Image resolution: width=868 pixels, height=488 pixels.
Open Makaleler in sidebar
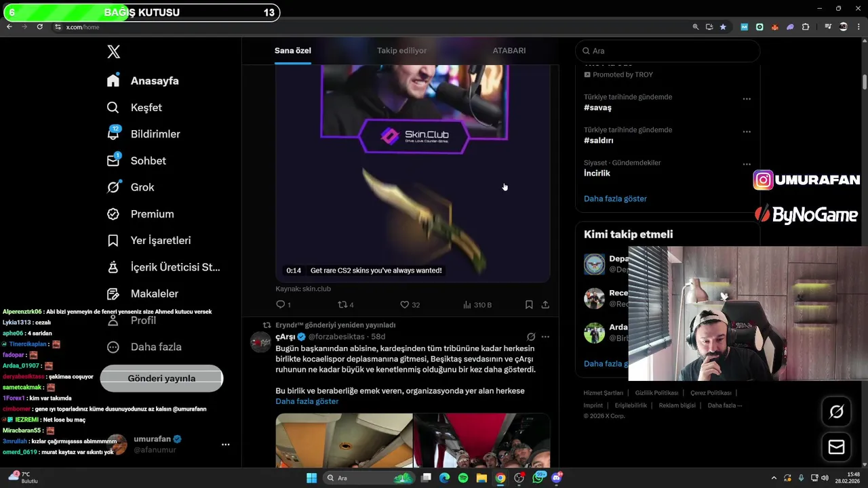click(143, 293)
